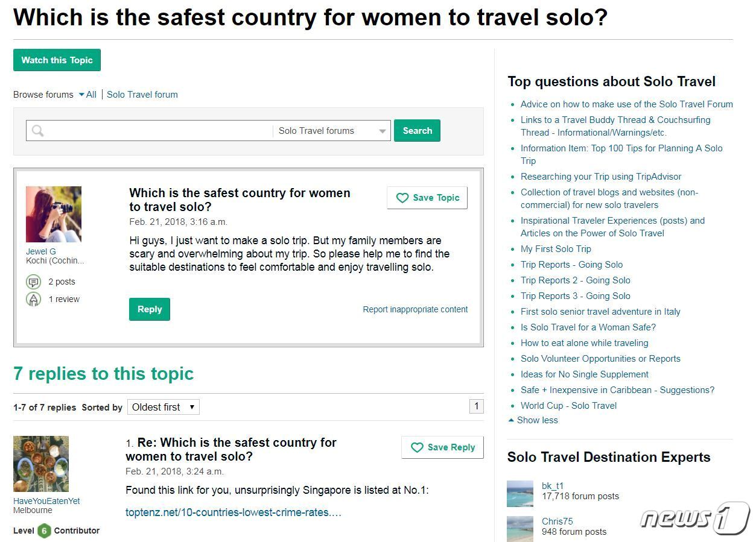
Task: Click the heart icon on Save Reply
Action: (417, 447)
